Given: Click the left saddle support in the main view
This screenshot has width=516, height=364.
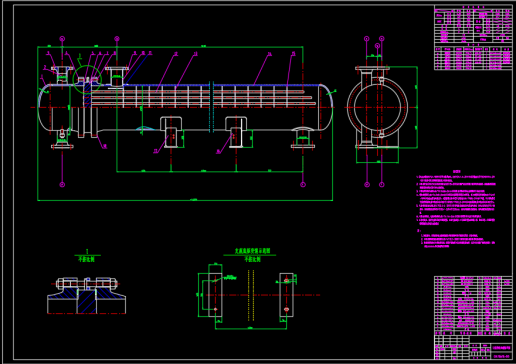Looking at the screenshot, I should pyautogui.click(x=171, y=132).
